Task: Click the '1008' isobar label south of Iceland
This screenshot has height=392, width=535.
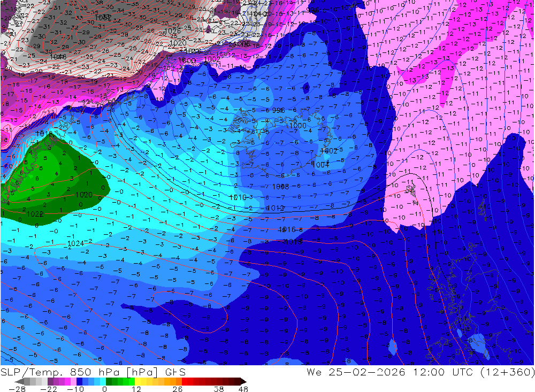Action: [281, 187]
